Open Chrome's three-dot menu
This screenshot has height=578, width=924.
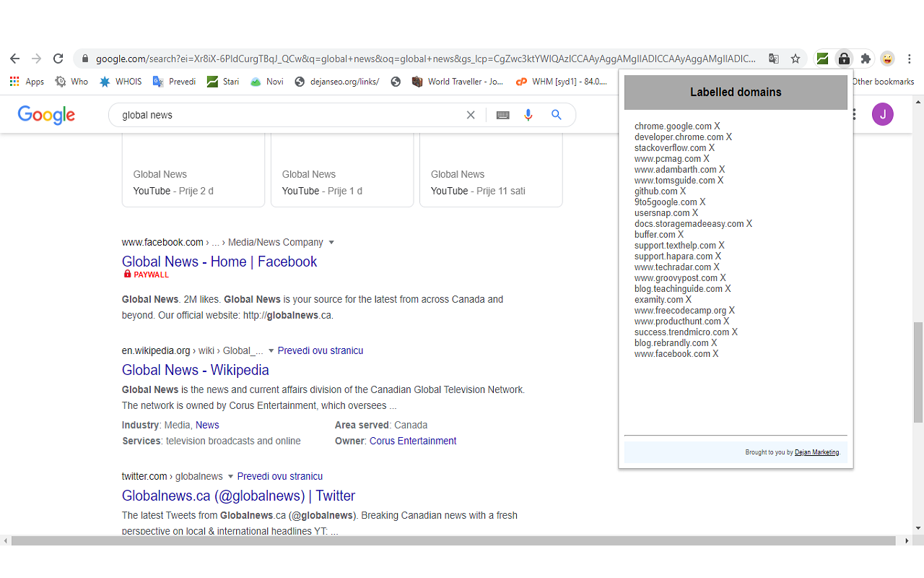coord(910,59)
